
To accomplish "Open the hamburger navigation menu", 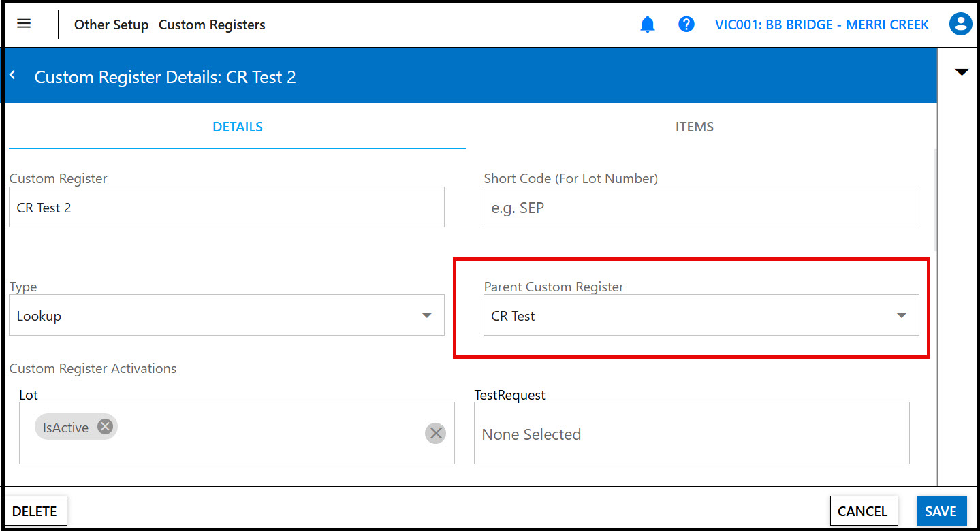I will [24, 24].
